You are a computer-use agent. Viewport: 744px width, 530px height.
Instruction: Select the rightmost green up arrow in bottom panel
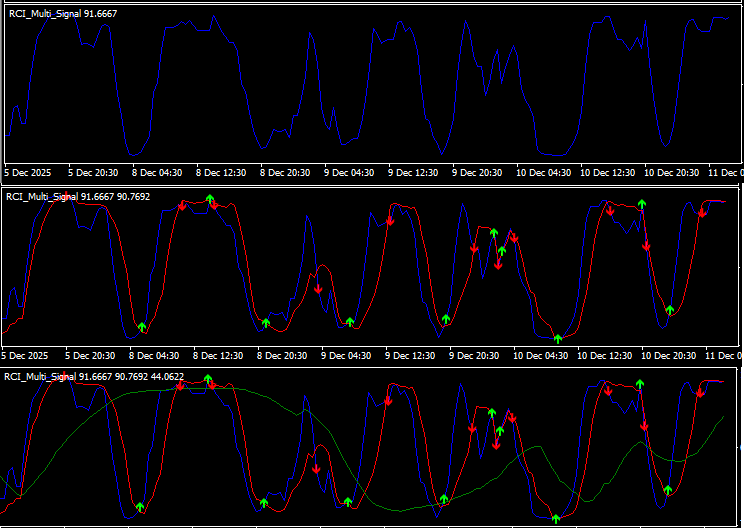668,490
